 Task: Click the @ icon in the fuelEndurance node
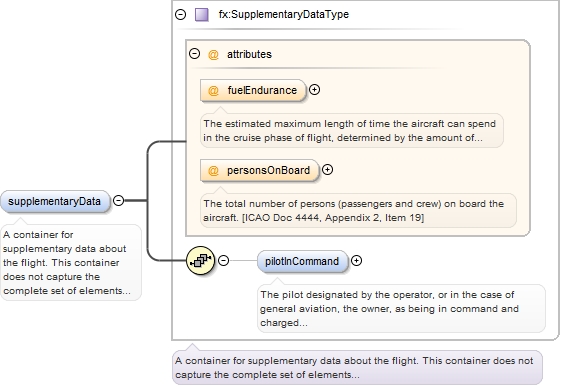pyautogui.click(x=213, y=91)
